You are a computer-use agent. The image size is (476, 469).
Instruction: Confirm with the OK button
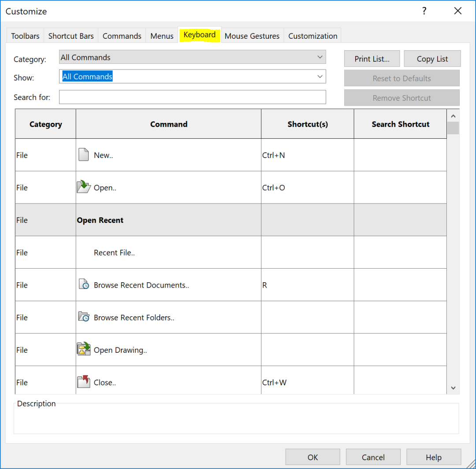pos(312,457)
